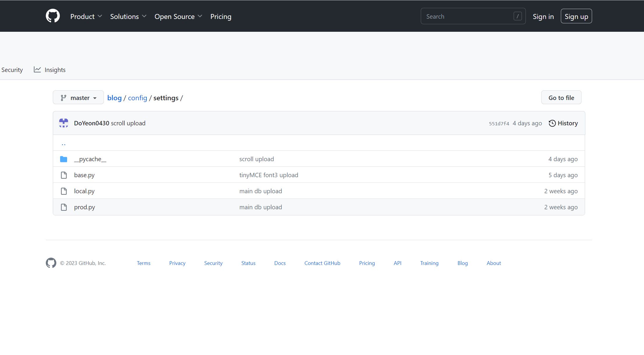
Task: Open API link in footer
Action: (397, 263)
